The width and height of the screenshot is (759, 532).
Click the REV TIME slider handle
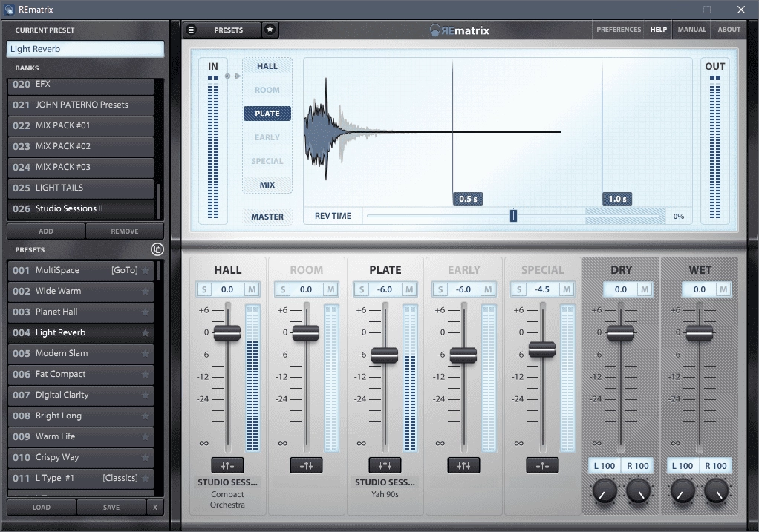click(x=514, y=216)
